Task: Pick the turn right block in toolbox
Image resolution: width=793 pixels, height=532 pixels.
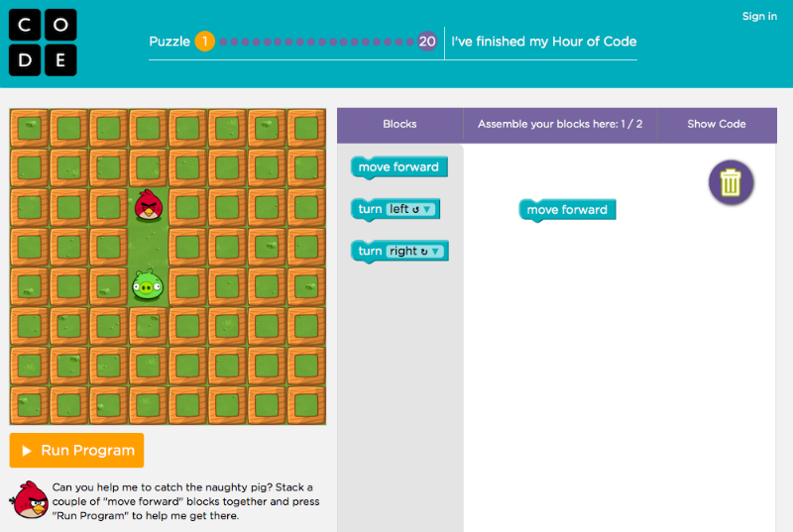Action: [399, 252]
